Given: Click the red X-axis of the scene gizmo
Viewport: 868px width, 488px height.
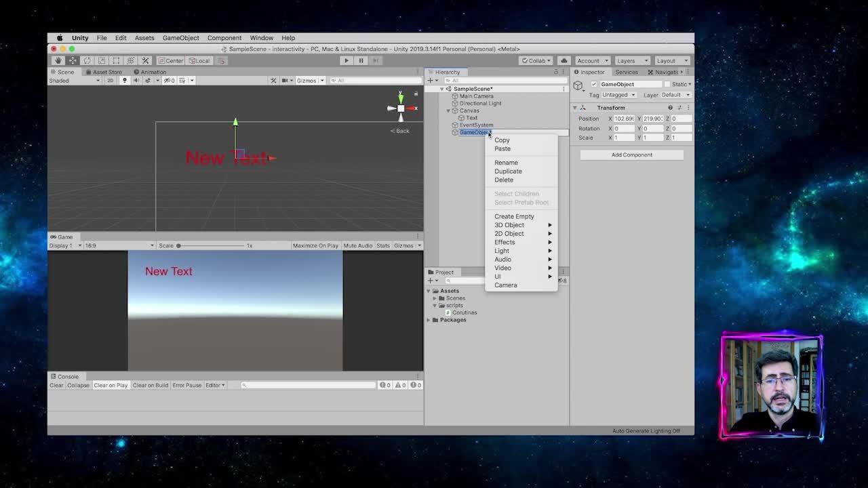Looking at the screenshot, I should coord(412,108).
